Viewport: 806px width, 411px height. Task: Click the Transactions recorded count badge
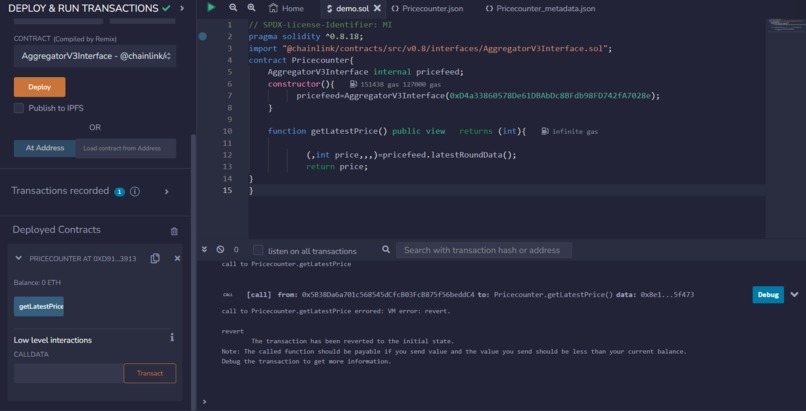click(120, 192)
